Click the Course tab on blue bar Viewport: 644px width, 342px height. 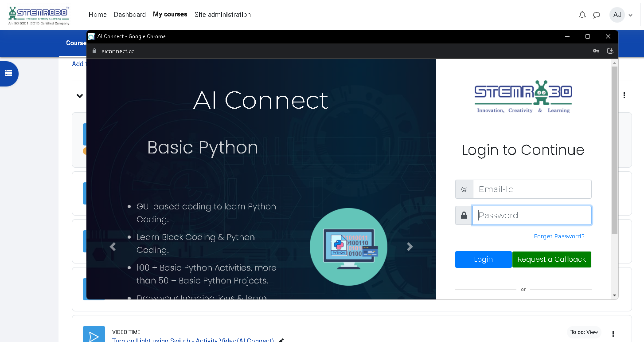(x=76, y=43)
